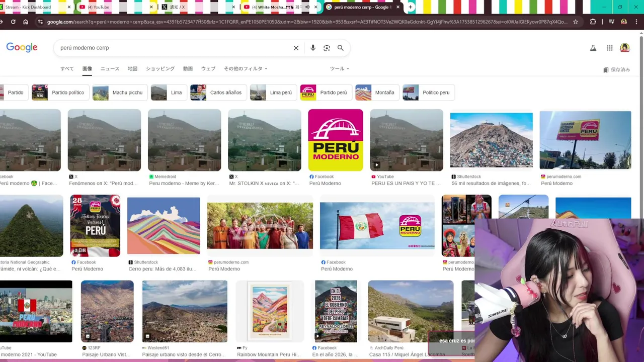Open the group photo from perumoderno.com
The image size is (644, 362).
coord(260,226)
